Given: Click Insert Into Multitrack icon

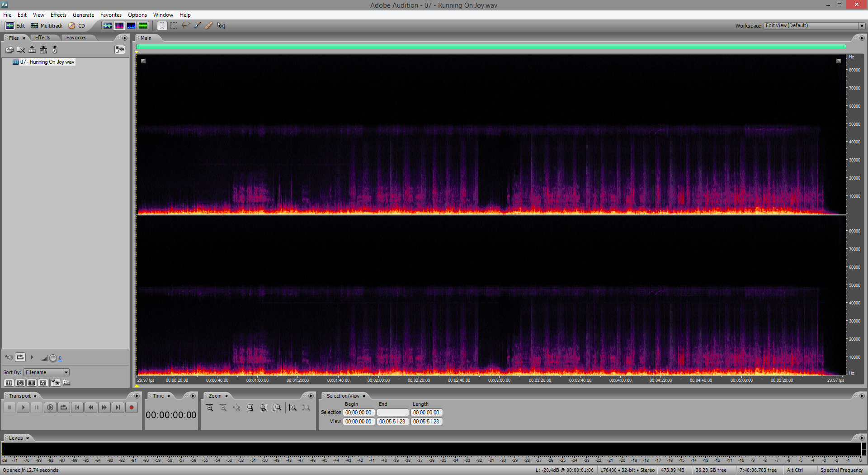Looking at the screenshot, I should 43,50.
